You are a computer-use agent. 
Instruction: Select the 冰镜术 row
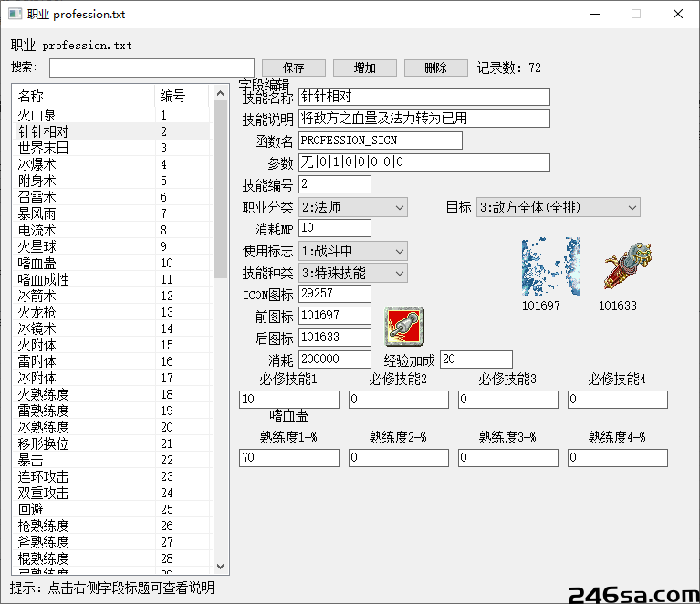(111, 328)
